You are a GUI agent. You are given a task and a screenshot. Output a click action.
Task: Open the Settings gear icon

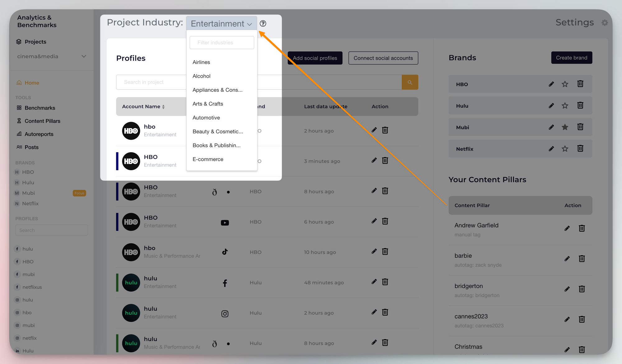click(x=605, y=23)
